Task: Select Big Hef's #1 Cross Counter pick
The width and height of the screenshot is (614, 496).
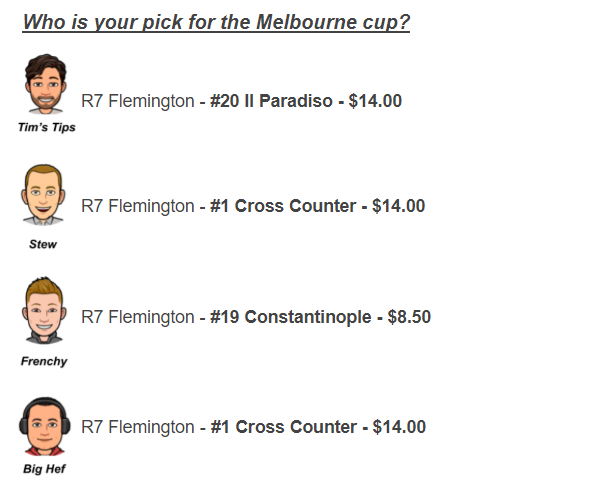Action: [284, 427]
